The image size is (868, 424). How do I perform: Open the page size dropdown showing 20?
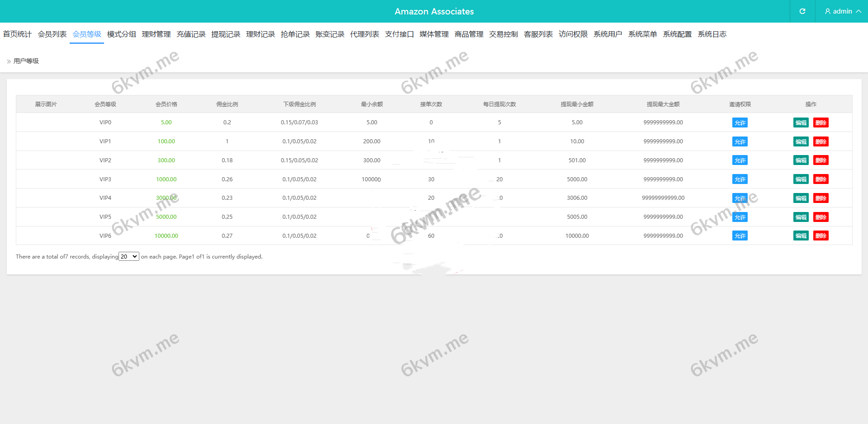coord(129,257)
